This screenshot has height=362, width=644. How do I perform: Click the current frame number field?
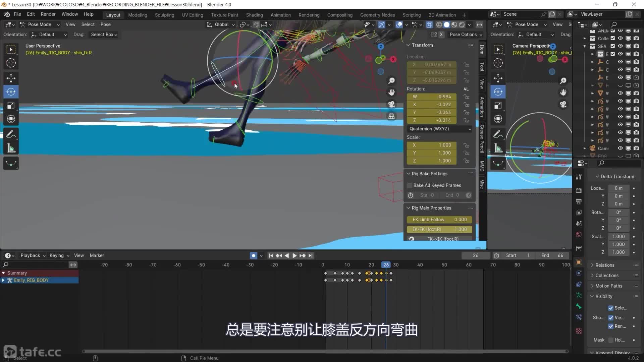pos(475,255)
